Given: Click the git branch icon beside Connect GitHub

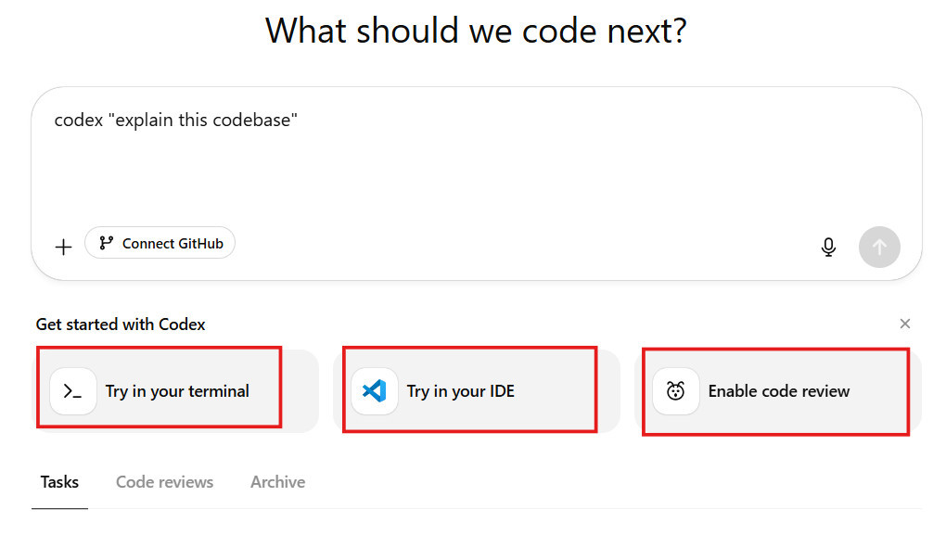Looking at the screenshot, I should [107, 244].
